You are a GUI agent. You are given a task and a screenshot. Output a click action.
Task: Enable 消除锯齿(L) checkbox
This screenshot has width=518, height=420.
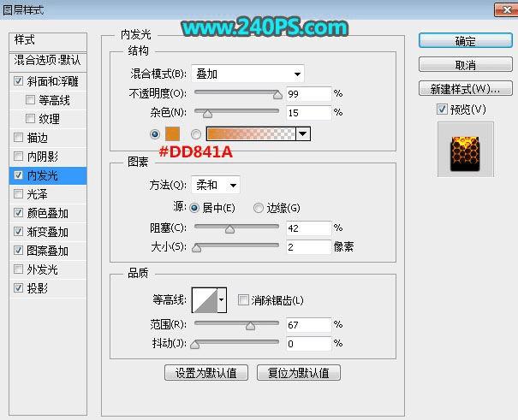pos(243,300)
